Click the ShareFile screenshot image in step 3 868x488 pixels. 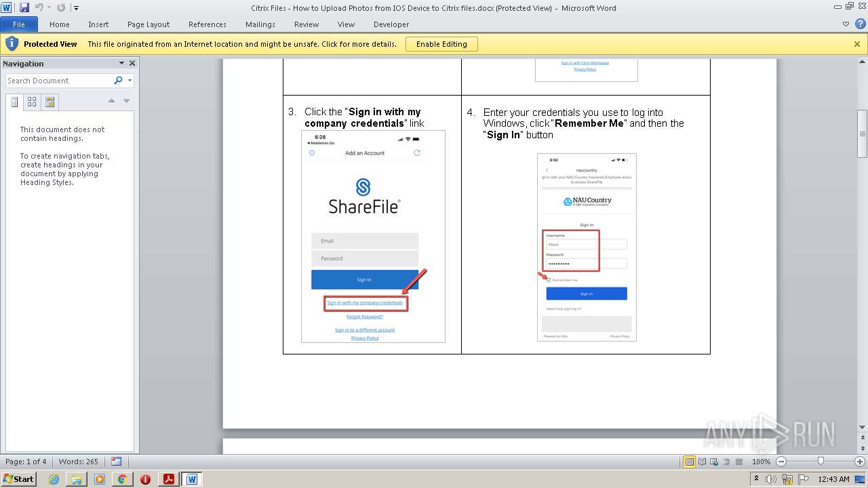pos(373,237)
